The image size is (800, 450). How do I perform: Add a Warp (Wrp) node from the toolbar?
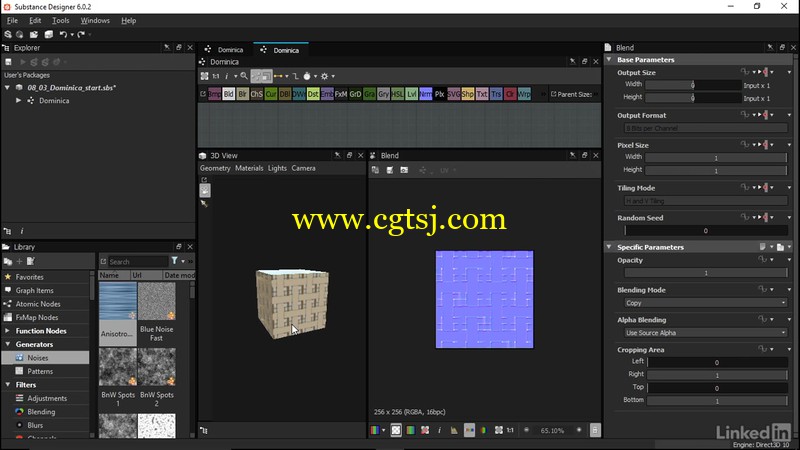coord(524,94)
